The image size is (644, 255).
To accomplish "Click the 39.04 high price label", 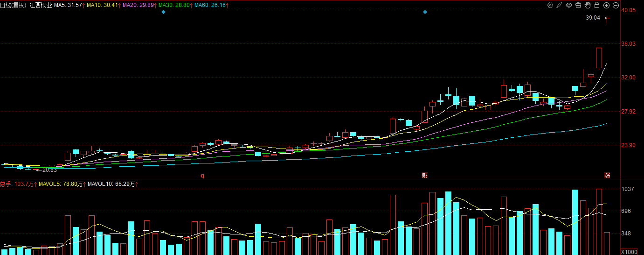I will [593, 18].
